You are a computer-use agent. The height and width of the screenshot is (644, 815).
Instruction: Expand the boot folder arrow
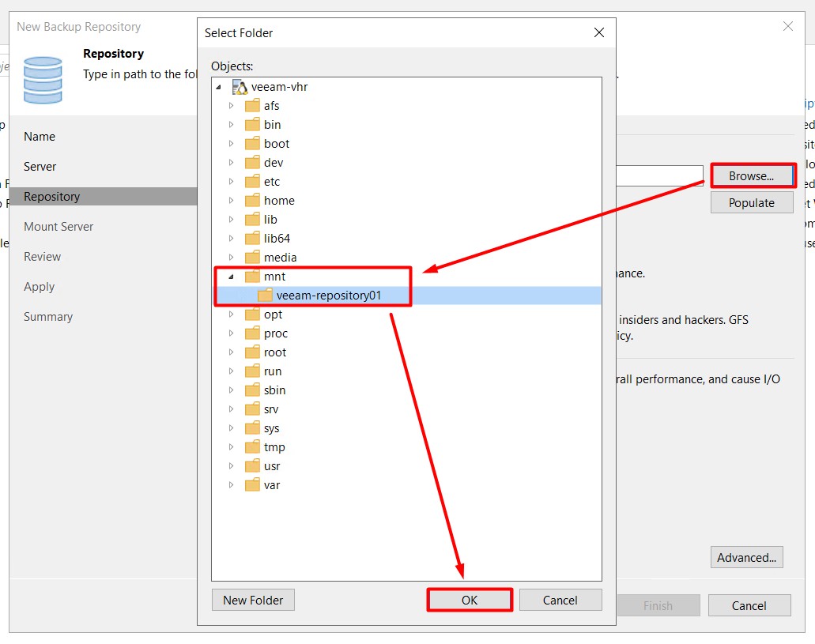(x=232, y=144)
